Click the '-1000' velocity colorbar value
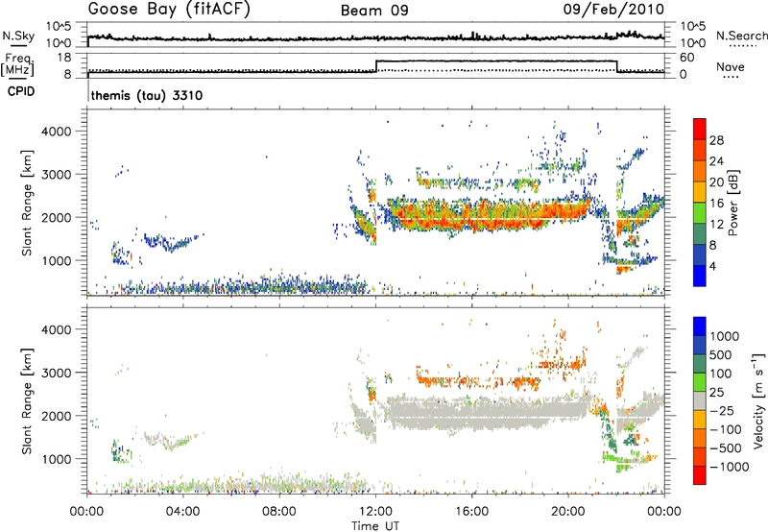Image resolution: width=768 pixels, height=532 pixels. pyautogui.click(x=730, y=467)
